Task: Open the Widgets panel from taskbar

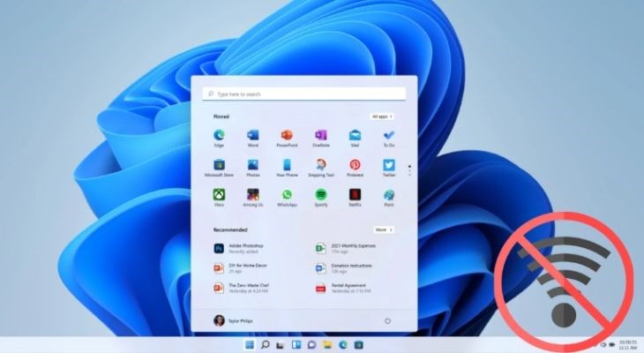Action: pyautogui.click(x=296, y=345)
